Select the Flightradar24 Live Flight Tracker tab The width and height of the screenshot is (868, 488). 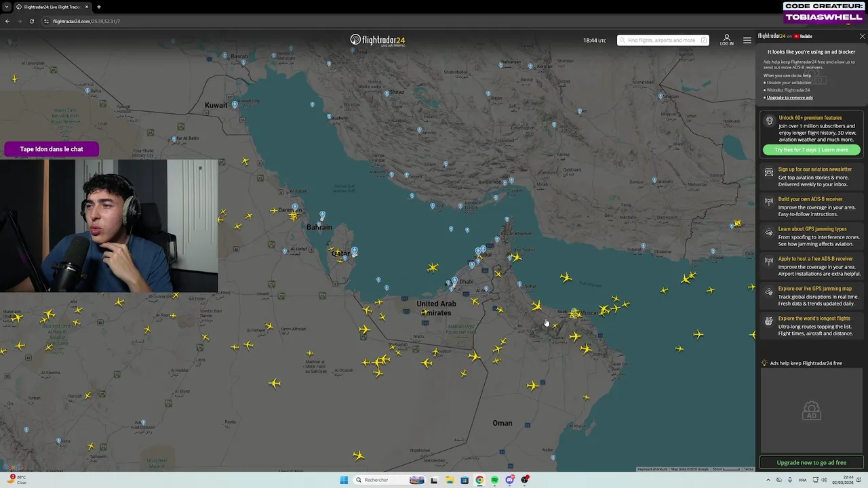click(52, 7)
